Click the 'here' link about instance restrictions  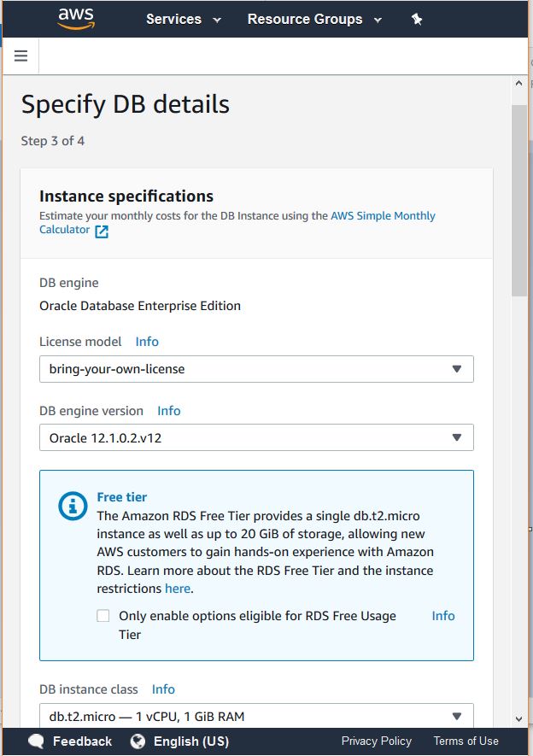[178, 589]
